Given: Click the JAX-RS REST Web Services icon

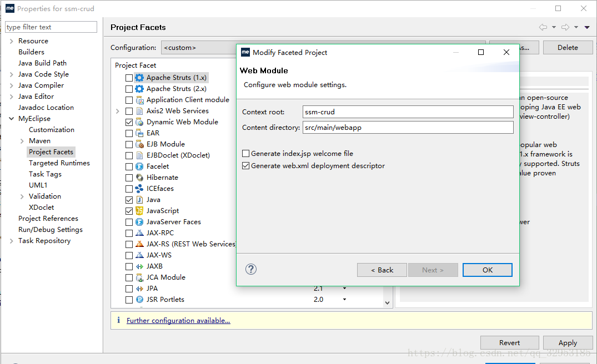Looking at the screenshot, I should coord(140,244).
